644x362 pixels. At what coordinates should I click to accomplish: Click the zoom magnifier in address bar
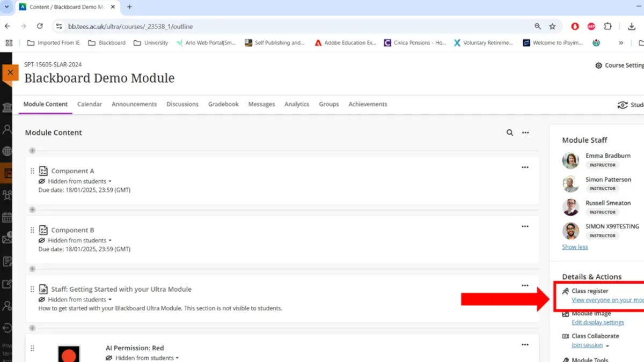click(538, 26)
